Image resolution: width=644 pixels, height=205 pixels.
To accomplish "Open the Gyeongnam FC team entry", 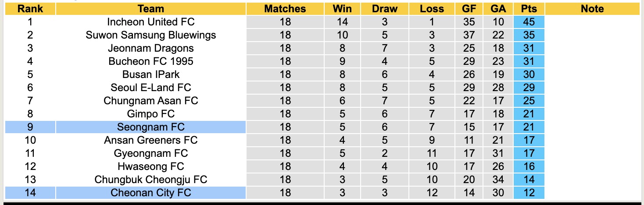I will click(x=151, y=153).
